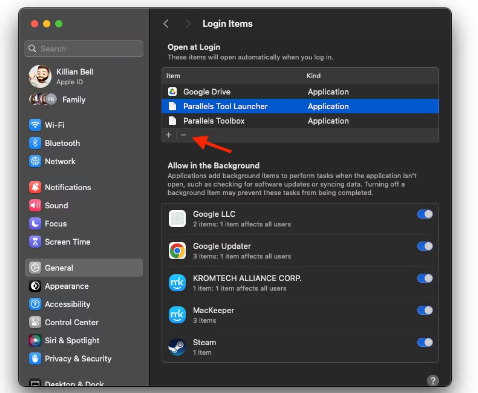The width and height of the screenshot is (478, 393).
Task: Select the Parallels Tool Launcher row name
Action: pyautogui.click(x=225, y=106)
